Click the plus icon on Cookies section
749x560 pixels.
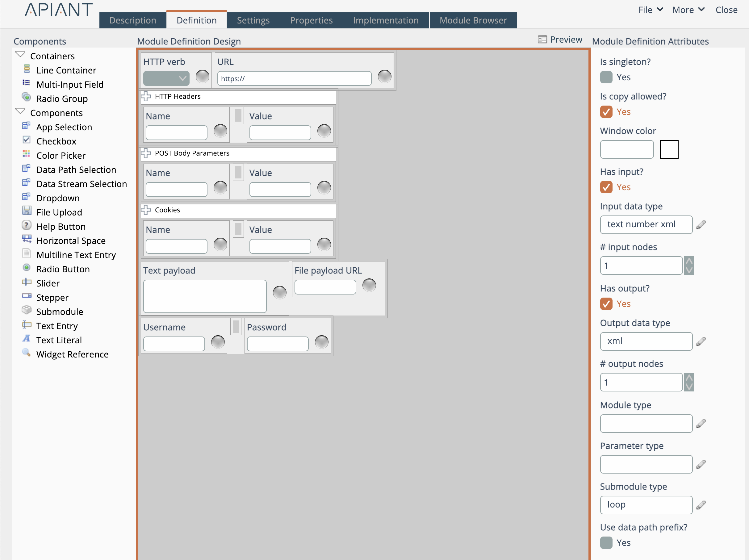click(146, 210)
